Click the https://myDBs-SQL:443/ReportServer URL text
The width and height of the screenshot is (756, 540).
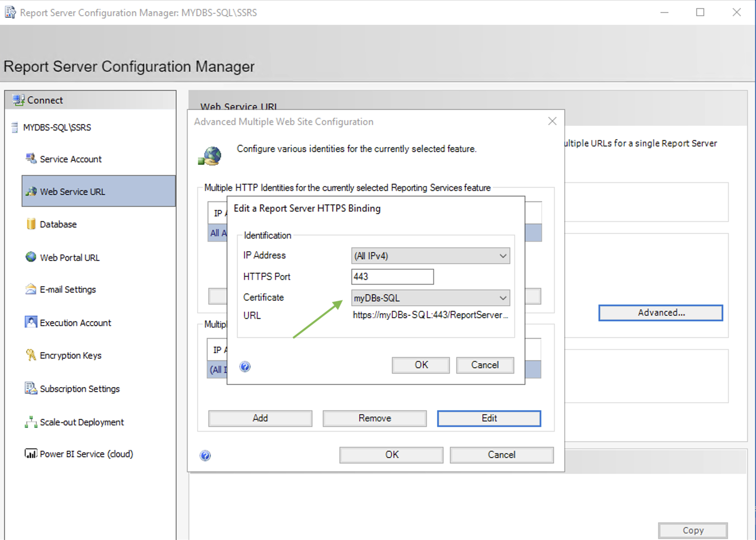tap(430, 315)
